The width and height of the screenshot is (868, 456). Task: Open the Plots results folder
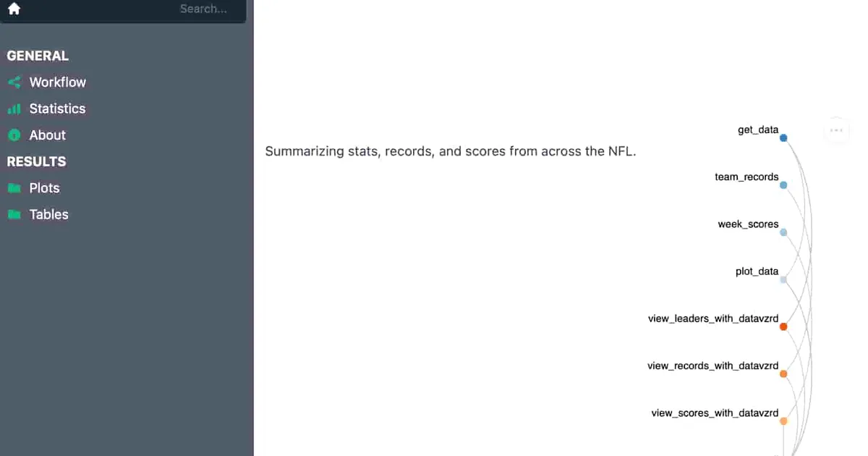[x=44, y=188]
